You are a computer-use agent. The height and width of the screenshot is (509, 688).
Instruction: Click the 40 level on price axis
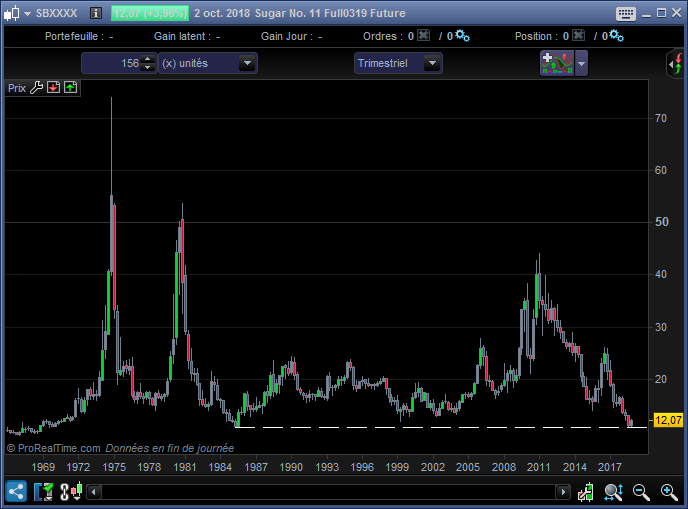click(x=660, y=274)
